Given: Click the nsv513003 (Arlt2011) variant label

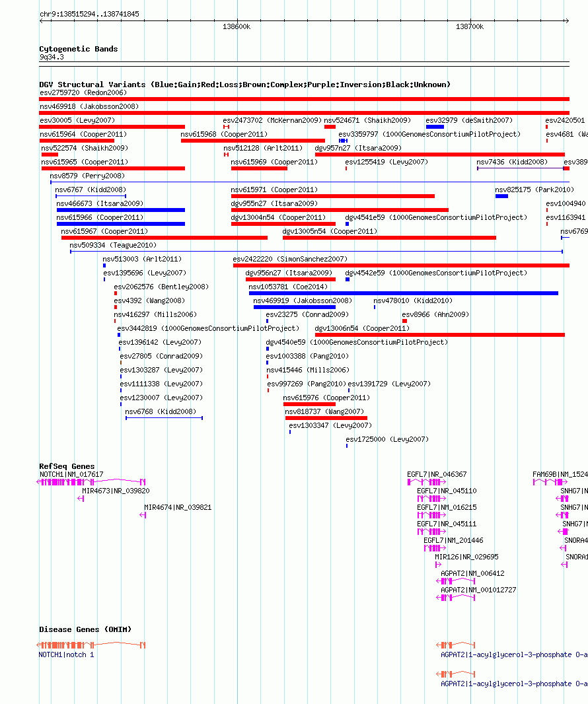Looking at the screenshot, I should click(142, 260).
